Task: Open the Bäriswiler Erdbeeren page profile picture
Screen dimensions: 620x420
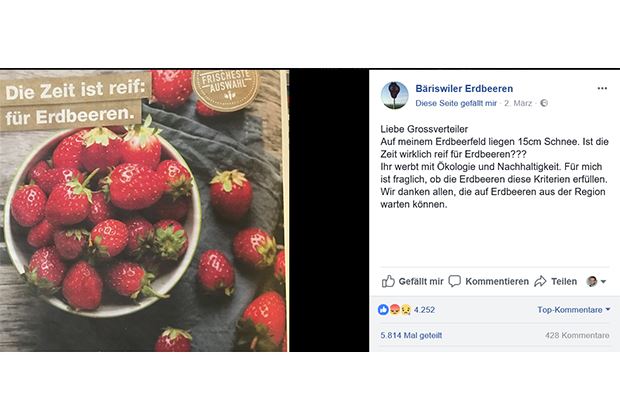Action: tap(394, 95)
